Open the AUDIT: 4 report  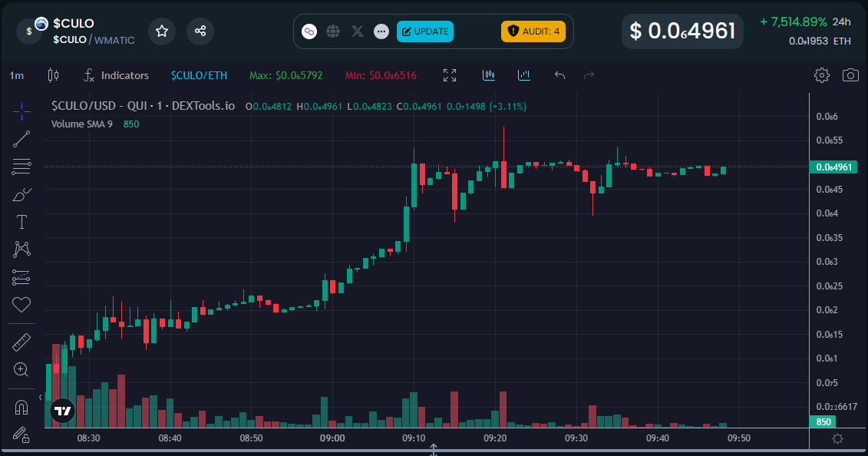(533, 31)
